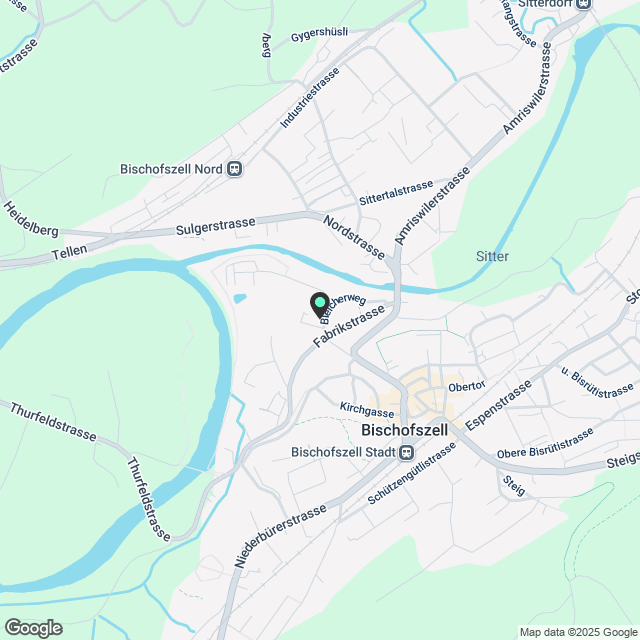Open the Google logo link

coord(33,628)
